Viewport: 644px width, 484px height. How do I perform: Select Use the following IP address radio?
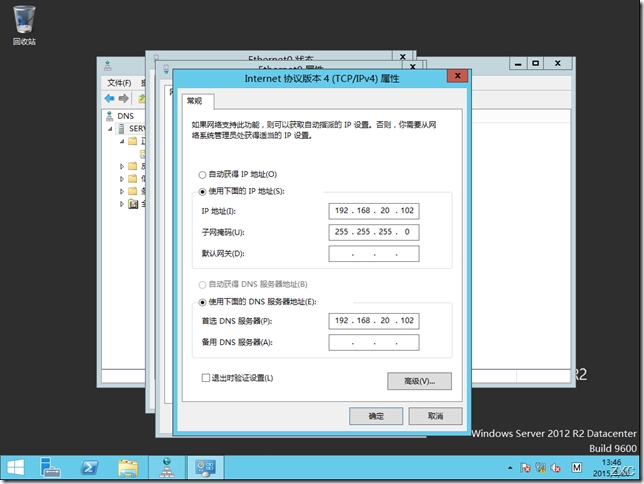[x=202, y=191]
